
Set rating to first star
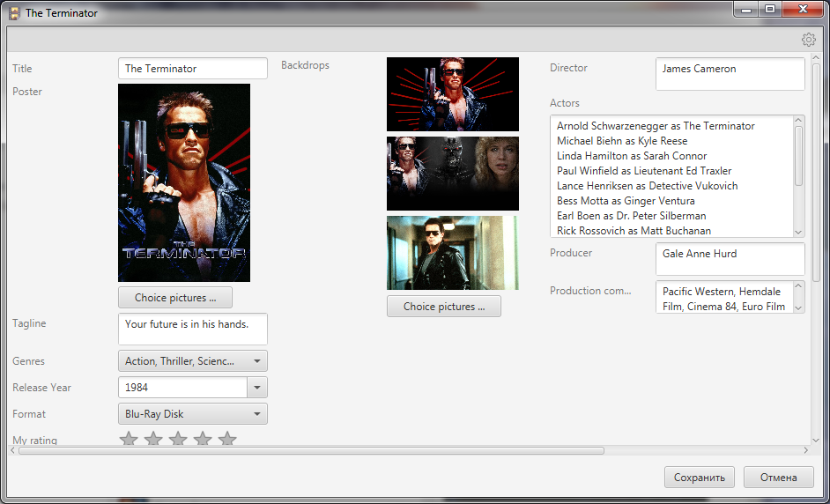129,438
